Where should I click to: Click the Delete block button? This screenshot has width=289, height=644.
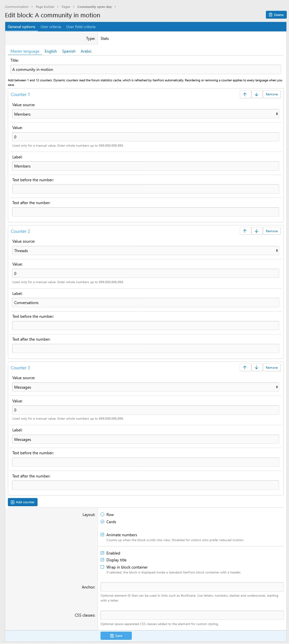[x=276, y=15]
